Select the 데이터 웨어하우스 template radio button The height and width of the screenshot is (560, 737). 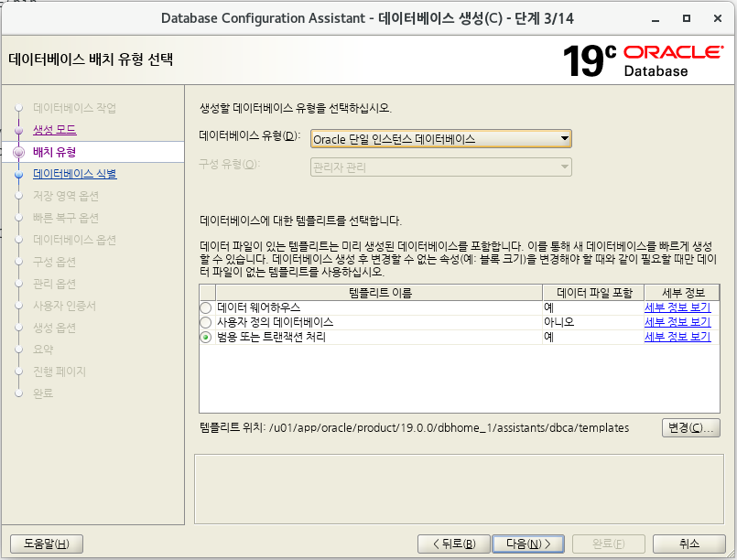coord(206,307)
